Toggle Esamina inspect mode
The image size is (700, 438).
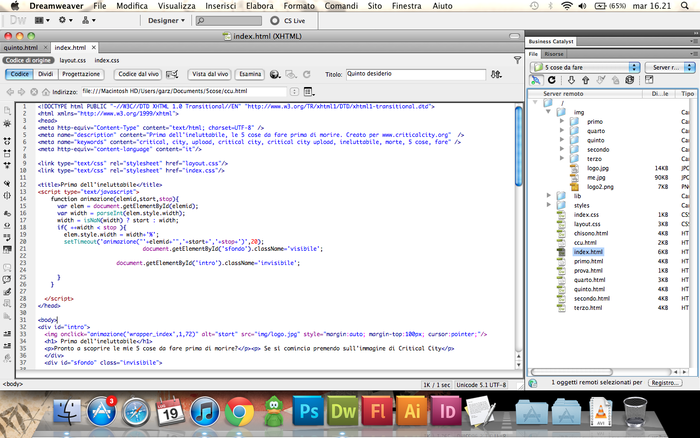click(250, 74)
